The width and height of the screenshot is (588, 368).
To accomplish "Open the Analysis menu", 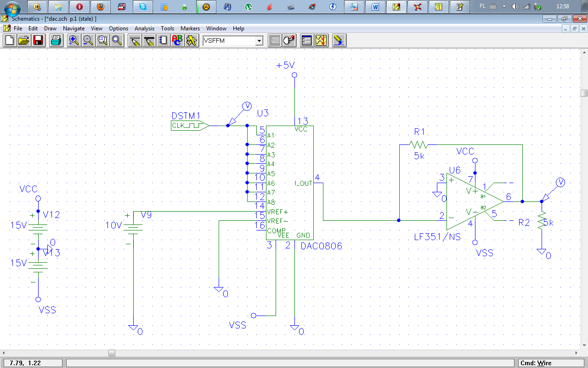I will tap(144, 29).
